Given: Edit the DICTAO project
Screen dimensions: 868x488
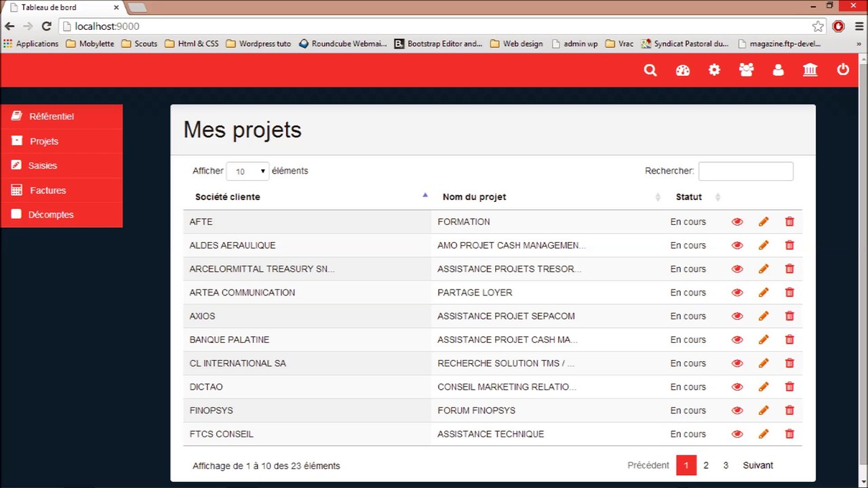Looking at the screenshot, I should click(764, 387).
